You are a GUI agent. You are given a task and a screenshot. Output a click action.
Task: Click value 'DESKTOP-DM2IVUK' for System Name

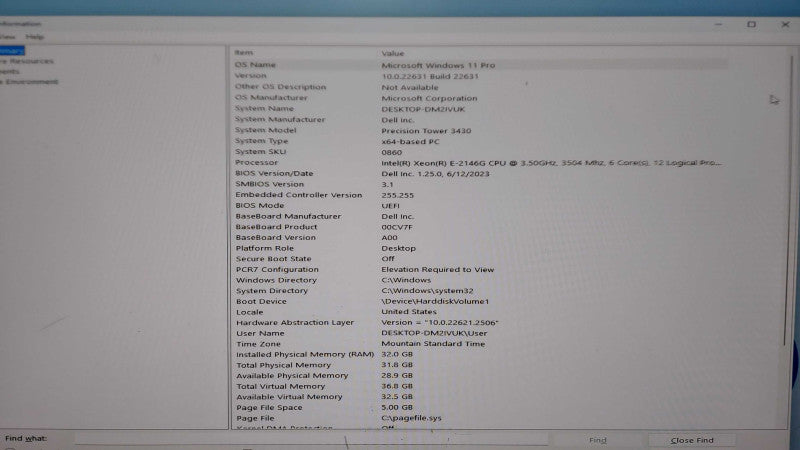[x=423, y=109]
